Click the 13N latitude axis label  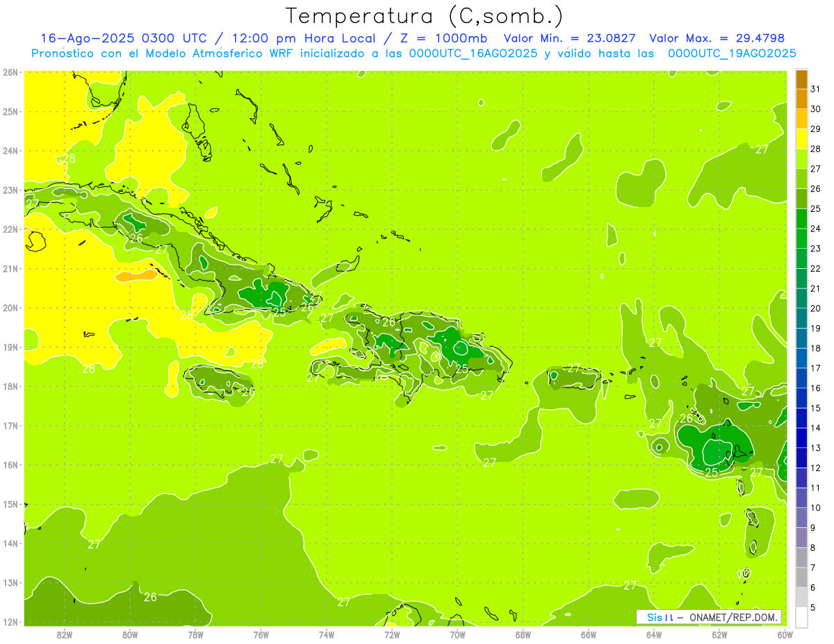pyautogui.click(x=10, y=583)
